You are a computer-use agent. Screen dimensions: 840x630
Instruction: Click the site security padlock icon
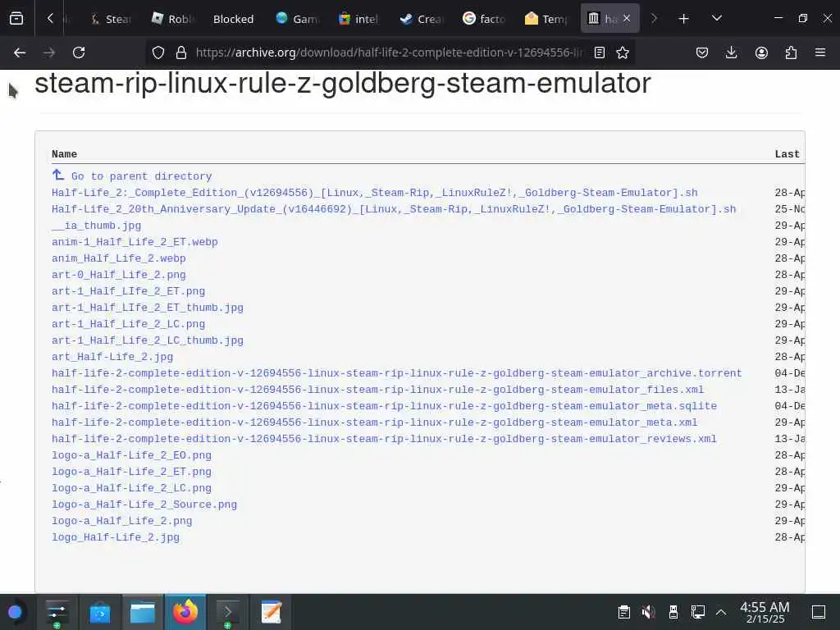(x=181, y=52)
